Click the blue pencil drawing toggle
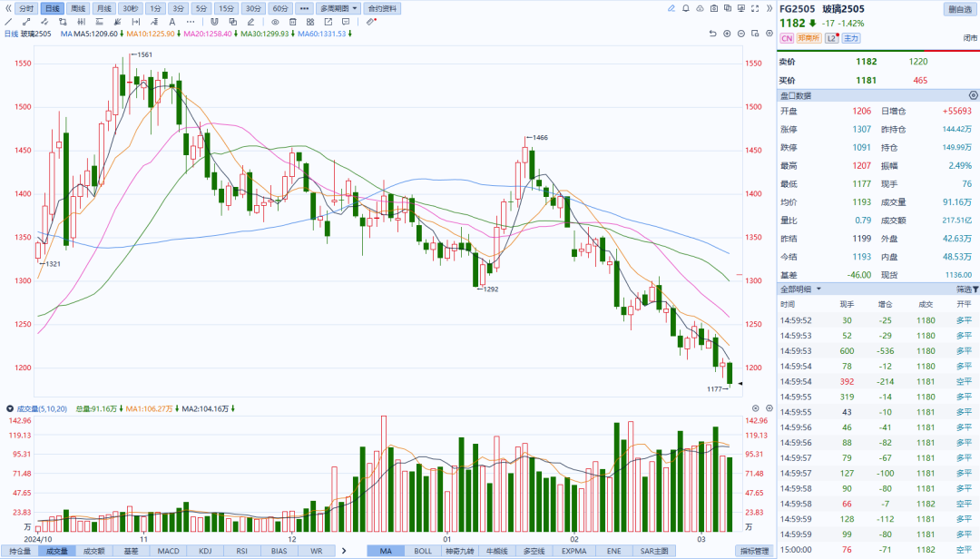The width and height of the screenshot is (980, 559). coord(671,8)
